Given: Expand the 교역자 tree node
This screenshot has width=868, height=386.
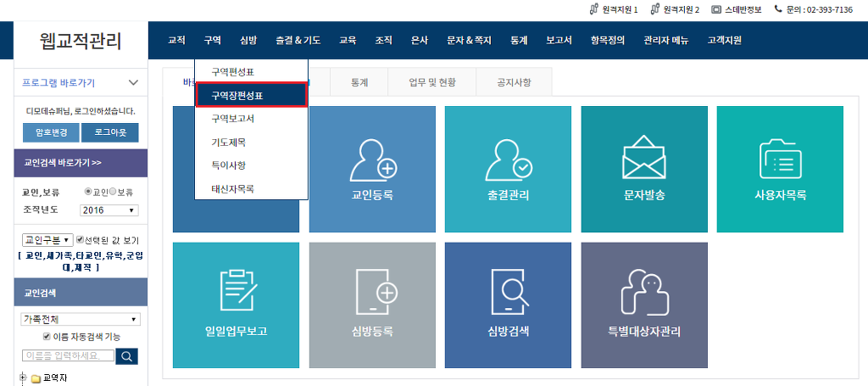Looking at the screenshot, I should coord(23,378).
